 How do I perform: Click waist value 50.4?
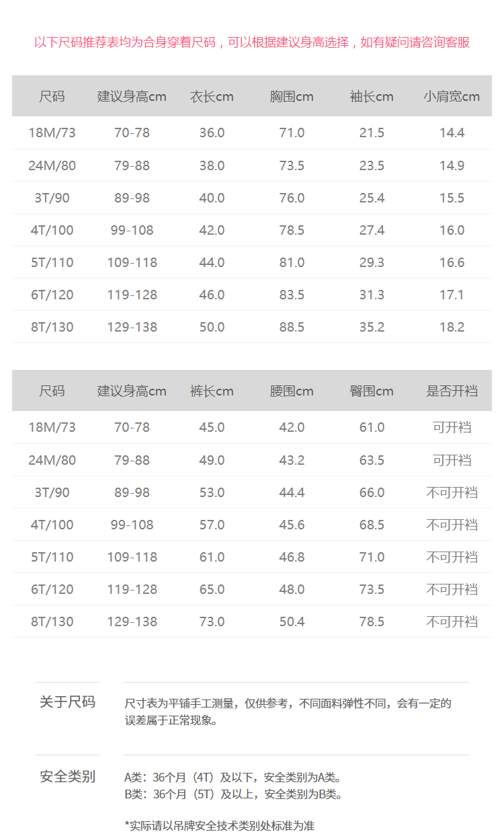tap(292, 621)
